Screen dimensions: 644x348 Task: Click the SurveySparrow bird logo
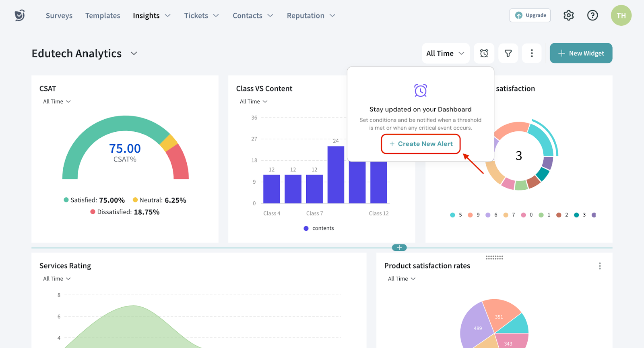pyautogui.click(x=20, y=15)
